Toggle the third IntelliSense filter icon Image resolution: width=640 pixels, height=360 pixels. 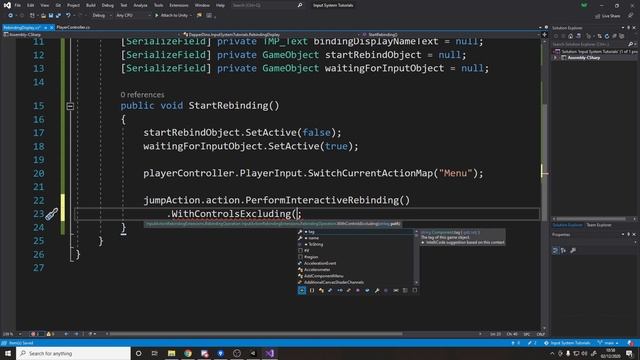pyautogui.click(x=321, y=290)
